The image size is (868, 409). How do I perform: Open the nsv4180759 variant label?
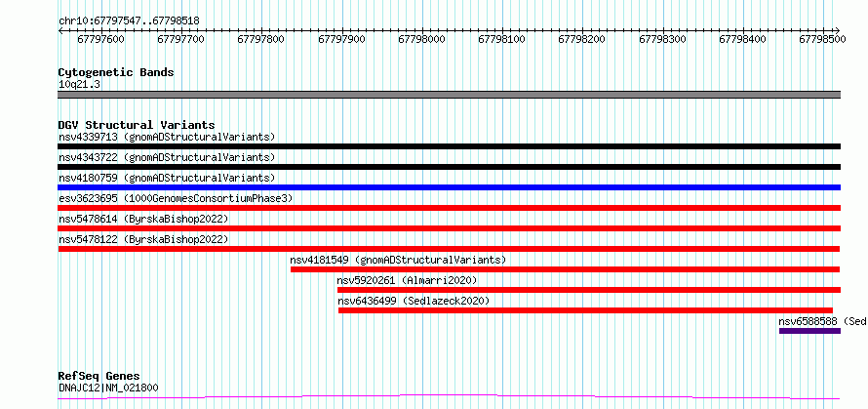167,178
